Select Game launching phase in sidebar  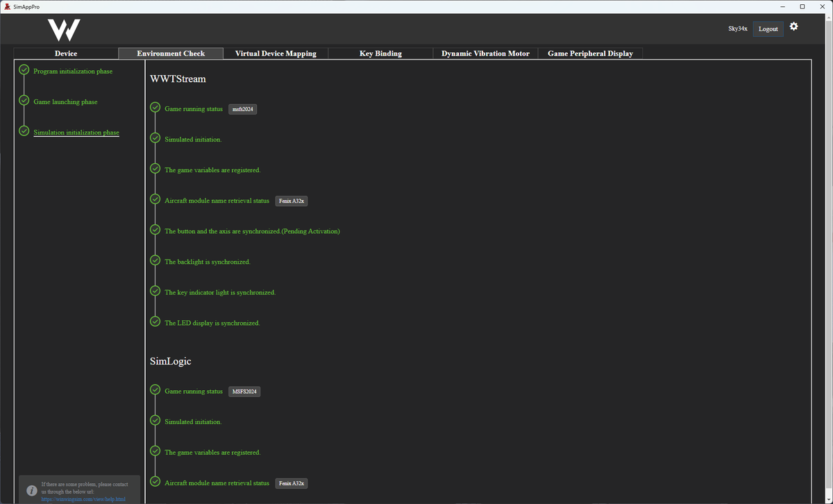tap(65, 102)
